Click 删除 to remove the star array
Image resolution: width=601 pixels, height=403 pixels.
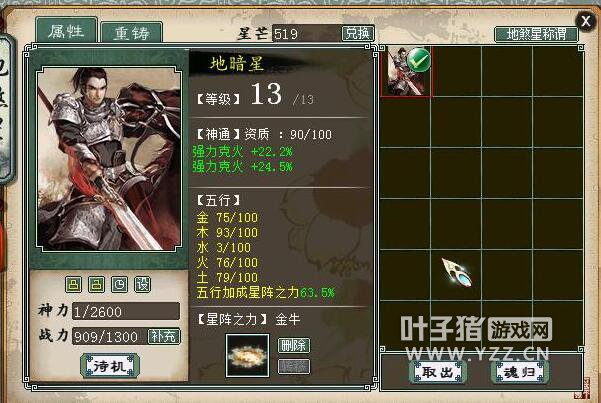click(293, 345)
